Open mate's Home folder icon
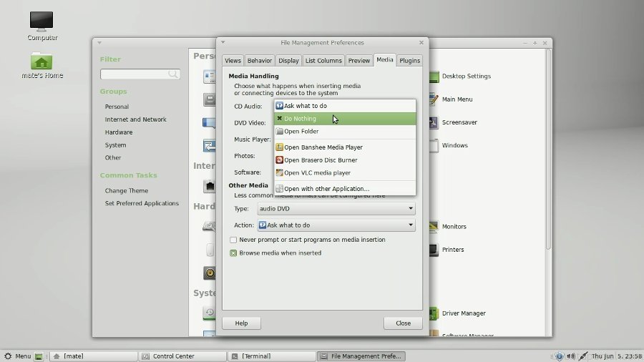Screen dimensions: 644x362 coord(42,62)
